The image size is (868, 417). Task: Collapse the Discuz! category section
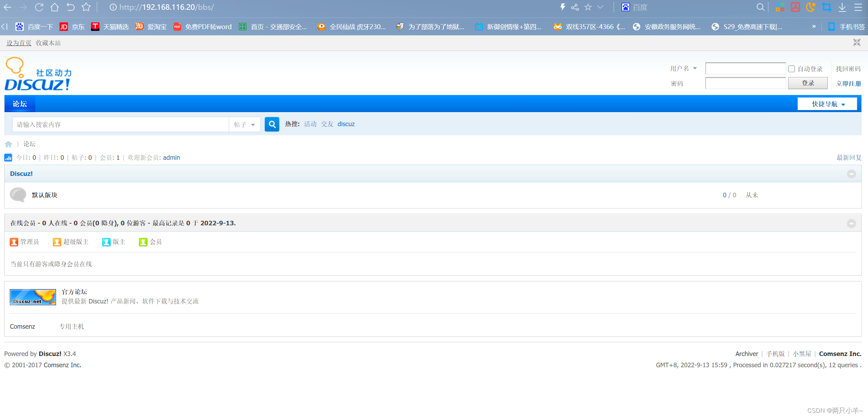click(851, 174)
